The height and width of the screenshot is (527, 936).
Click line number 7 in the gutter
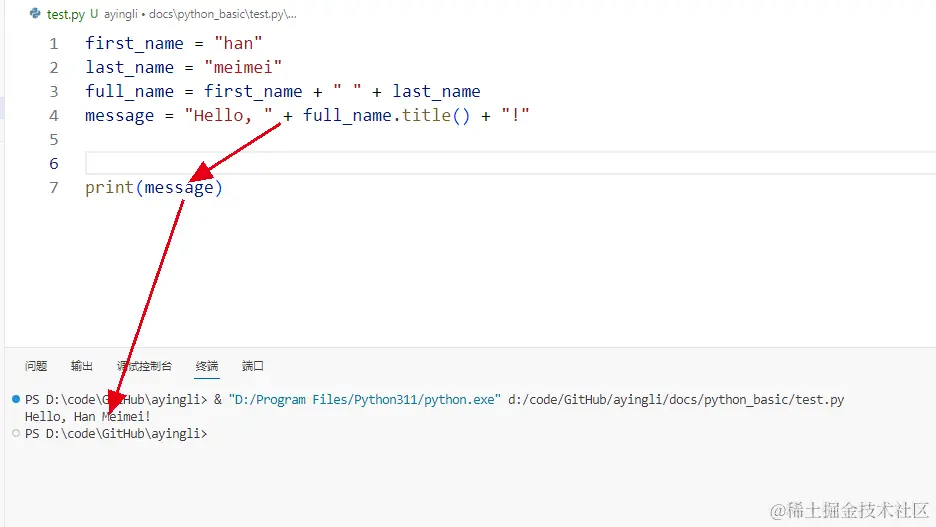[x=54, y=187]
